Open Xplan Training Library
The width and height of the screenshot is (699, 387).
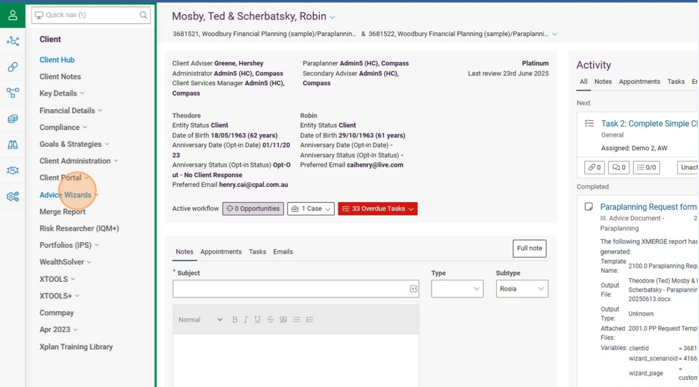coord(76,346)
